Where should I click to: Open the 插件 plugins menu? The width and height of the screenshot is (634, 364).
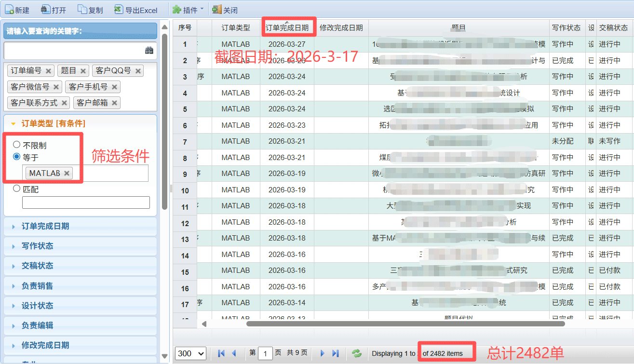188,10
